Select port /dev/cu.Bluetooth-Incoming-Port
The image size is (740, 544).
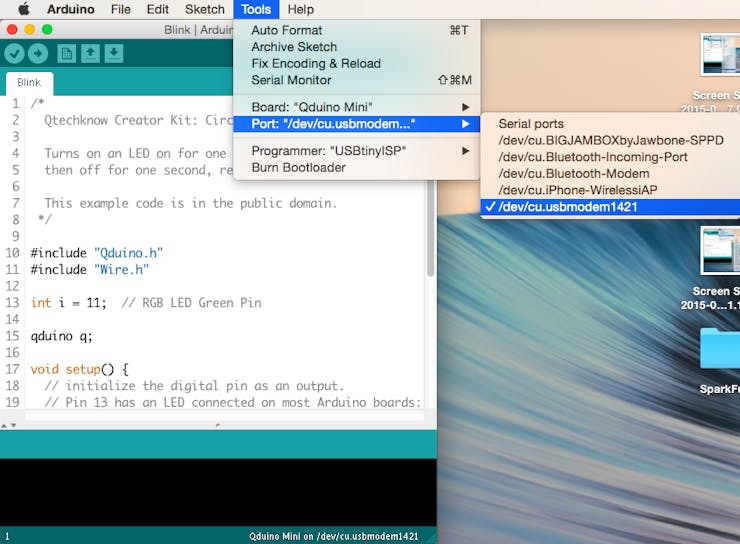pos(610,157)
